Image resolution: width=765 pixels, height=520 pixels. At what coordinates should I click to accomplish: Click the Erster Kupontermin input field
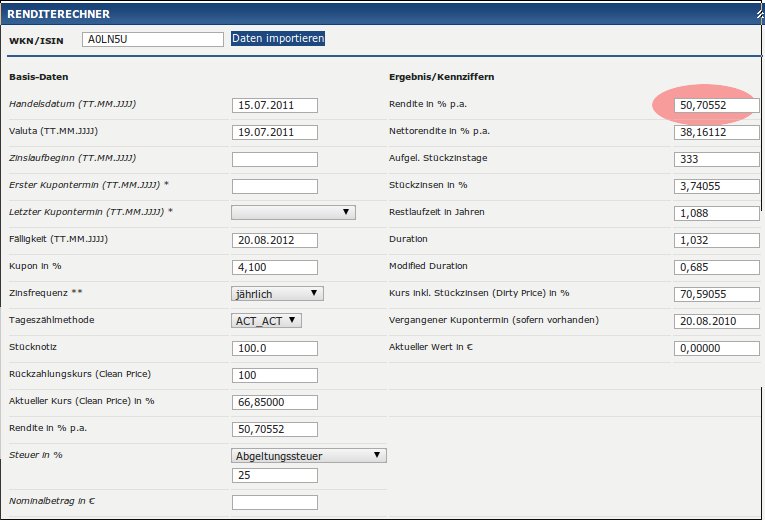coord(274,186)
